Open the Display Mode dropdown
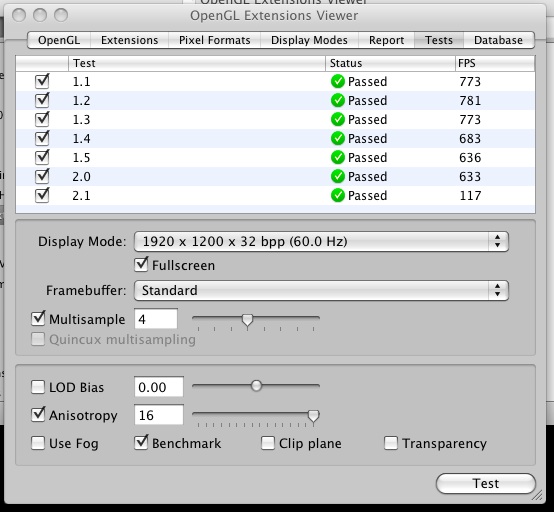Viewport: 554px width, 512px height. point(321,242)
